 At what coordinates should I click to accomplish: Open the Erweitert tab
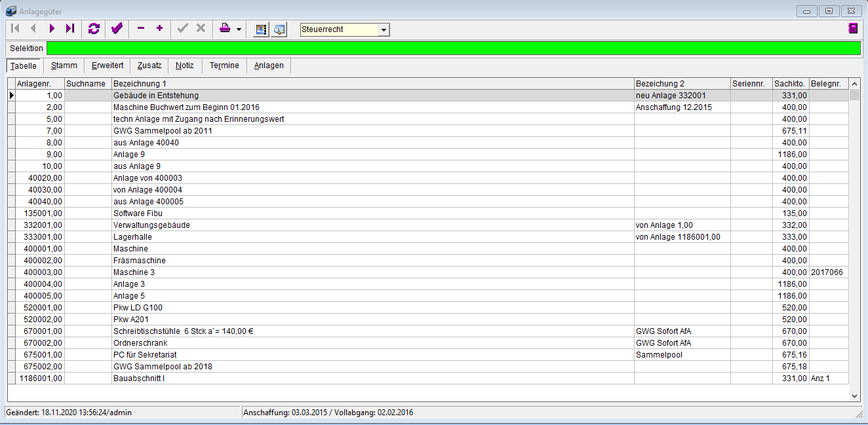(x=108, y=65)
